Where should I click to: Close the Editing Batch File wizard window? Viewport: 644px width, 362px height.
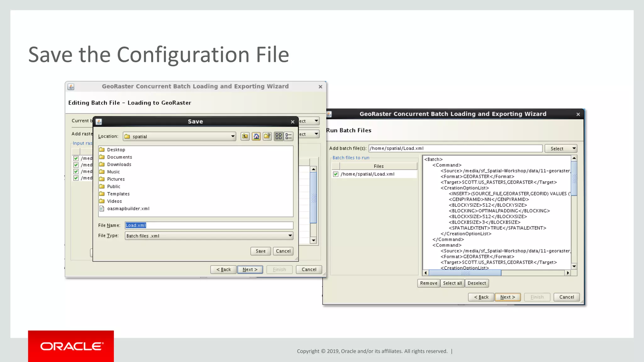320,86
